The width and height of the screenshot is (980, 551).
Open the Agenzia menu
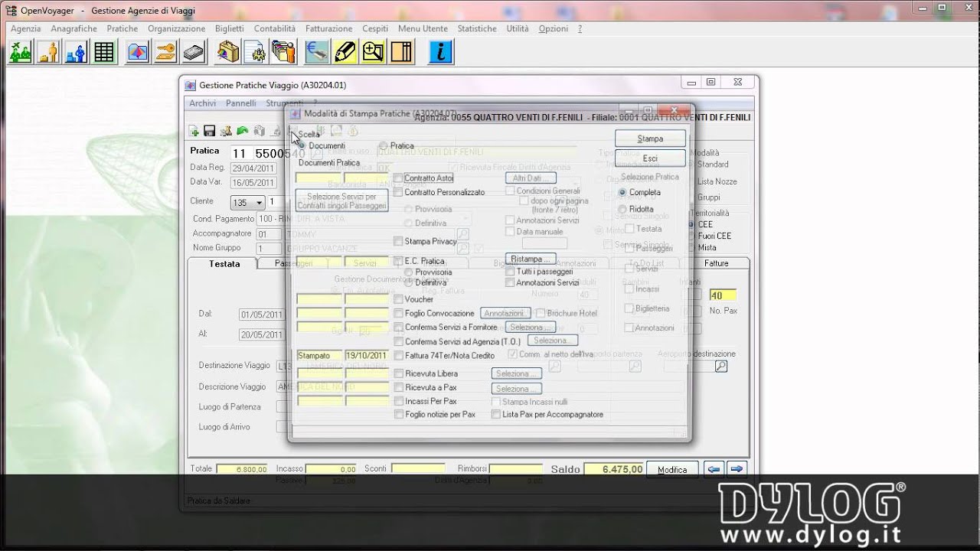[x=25, y=28]
